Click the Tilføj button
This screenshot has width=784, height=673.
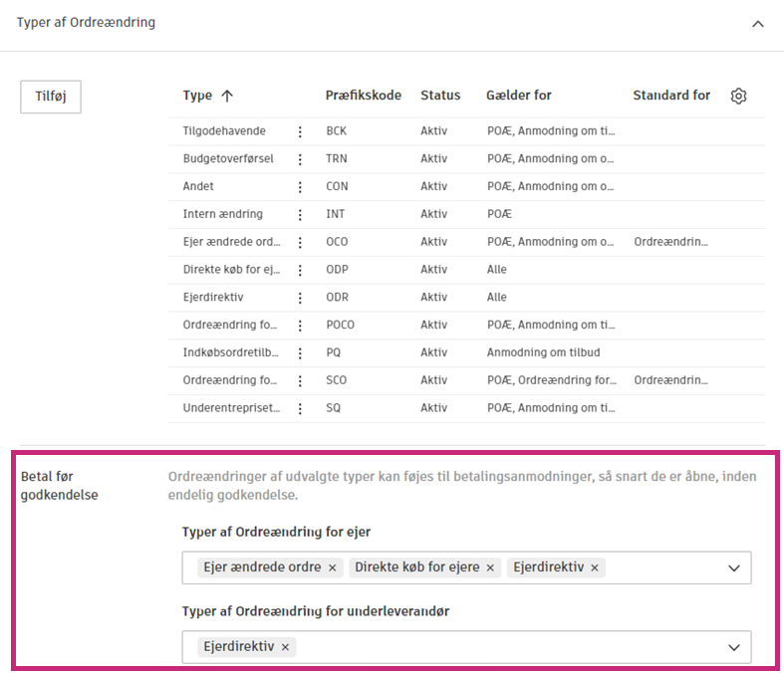click(x=51, y=97)
